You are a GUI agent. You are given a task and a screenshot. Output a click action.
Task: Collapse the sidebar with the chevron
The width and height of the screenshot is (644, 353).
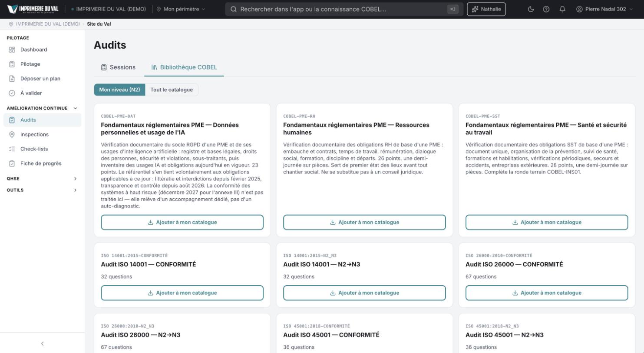coord(42,343)
